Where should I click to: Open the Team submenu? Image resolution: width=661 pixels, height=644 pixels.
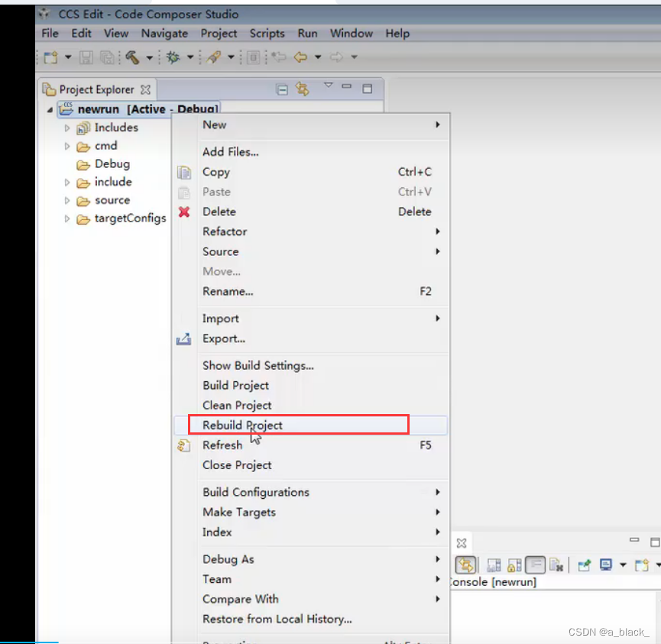310,579
